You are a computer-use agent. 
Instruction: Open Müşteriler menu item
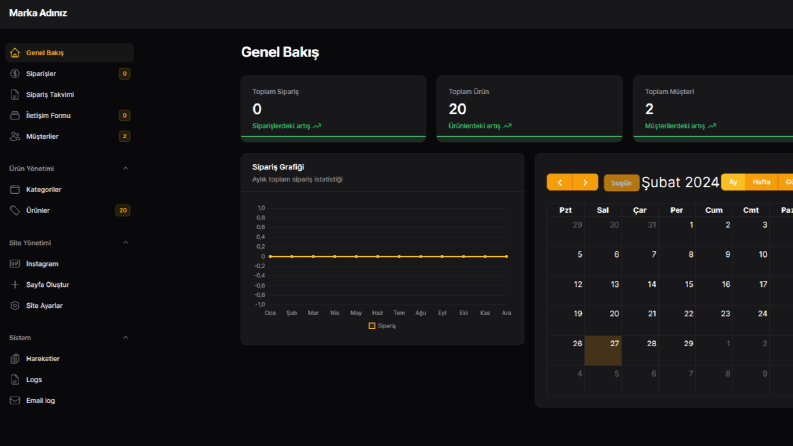click(x=69, y=137)
